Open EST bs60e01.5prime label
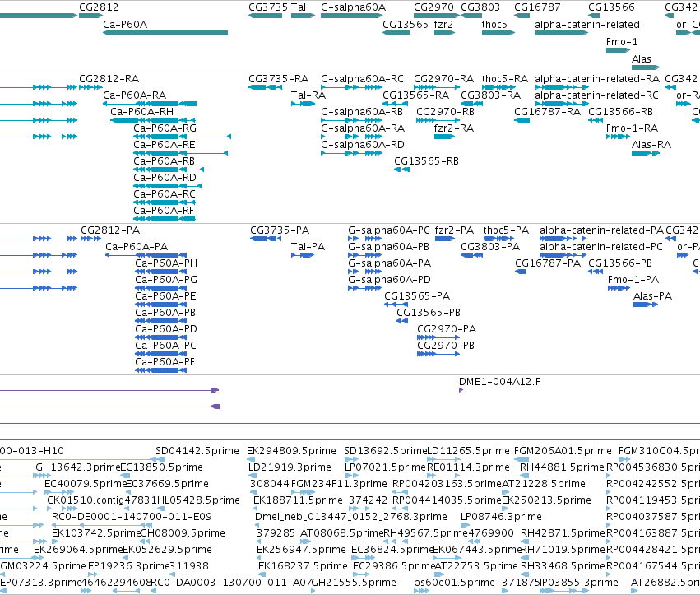 [454, 583]
